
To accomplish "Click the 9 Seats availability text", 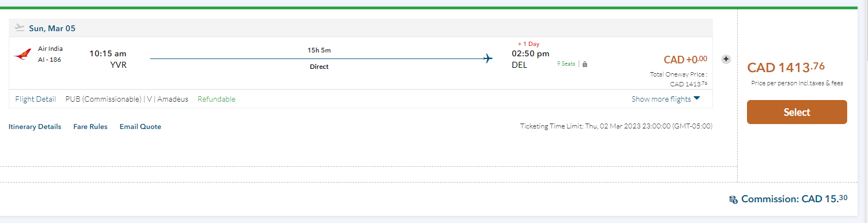I will tap(566, 64).
